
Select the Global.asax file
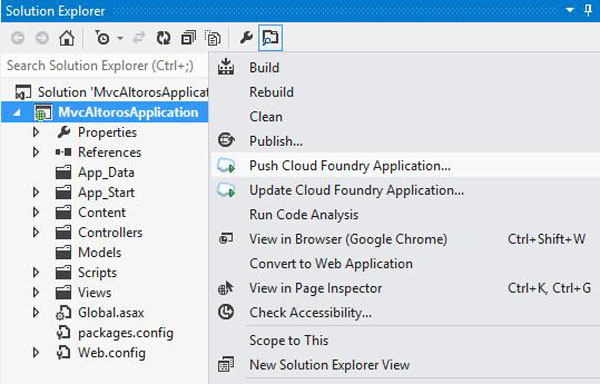(x=111, y=312)
